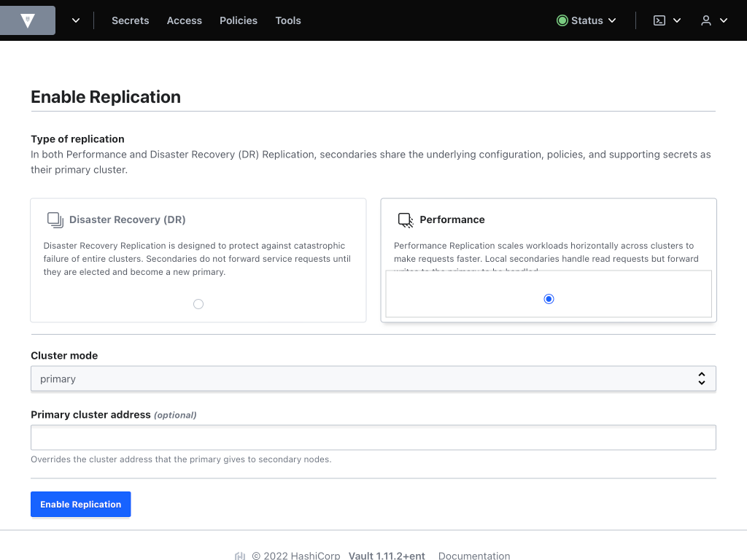Click the green Status indicator dot
The height and width of the screenshot is (560, 747).
[x=561, y=20]
